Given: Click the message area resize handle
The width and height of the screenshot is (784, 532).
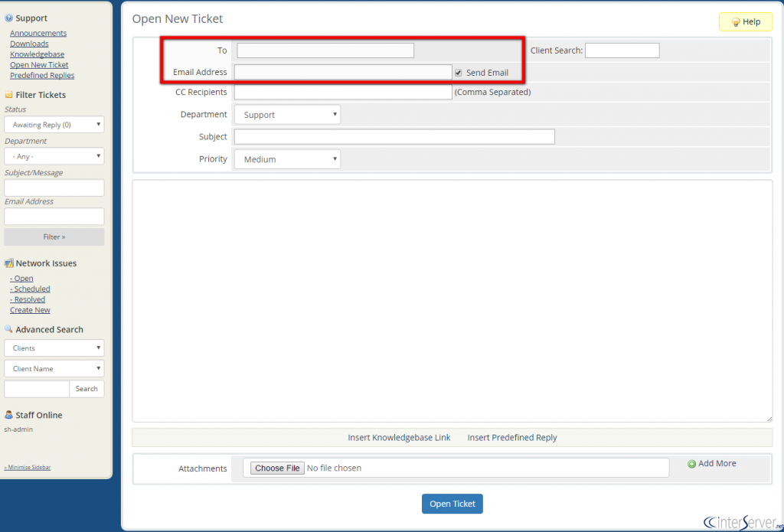Looking at the screenshot, I should click(x=769, y=419).
